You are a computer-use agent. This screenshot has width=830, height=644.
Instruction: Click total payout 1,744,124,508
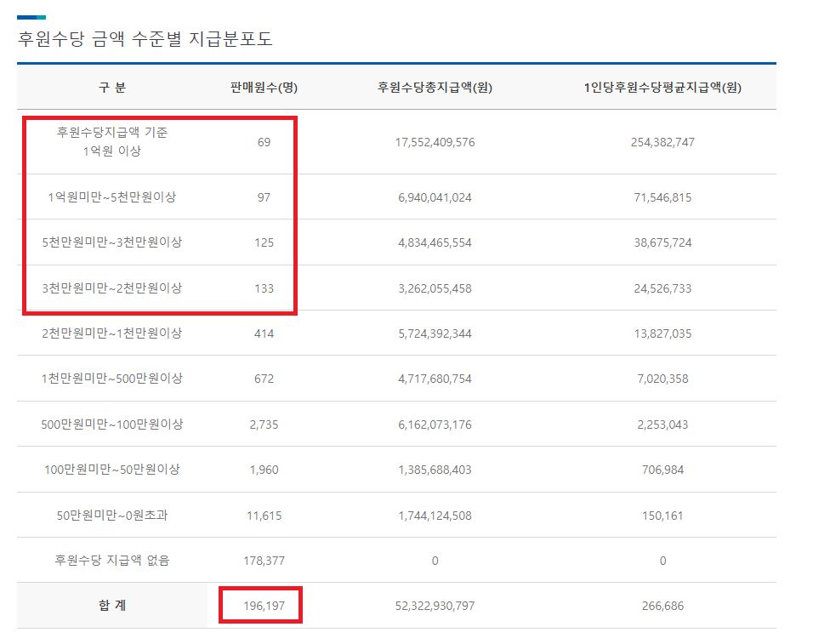(x=435, y=516)
